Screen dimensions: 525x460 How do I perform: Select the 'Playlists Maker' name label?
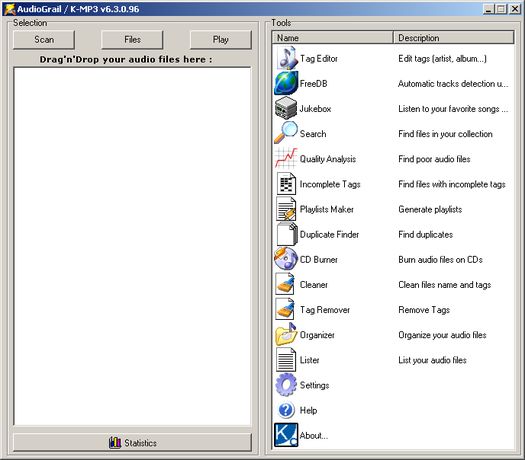[x=326, y=209]
